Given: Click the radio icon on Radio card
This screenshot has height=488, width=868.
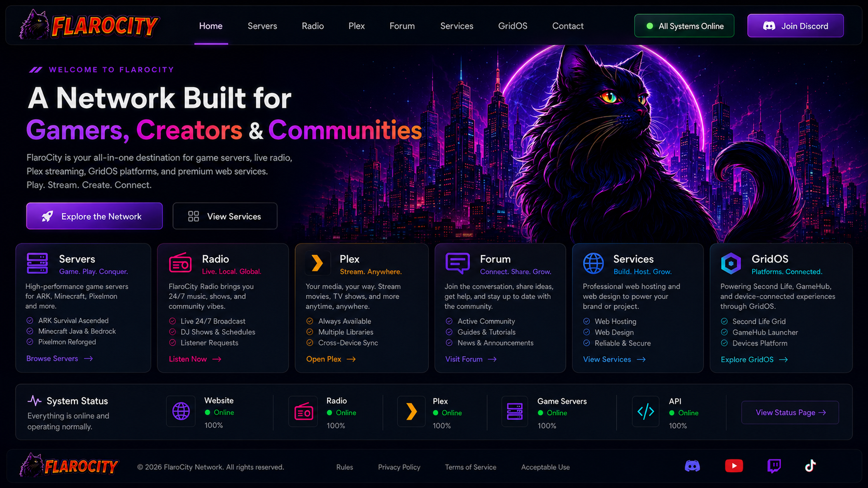Looking at the screenshot, I should click(x=180, y=263).
